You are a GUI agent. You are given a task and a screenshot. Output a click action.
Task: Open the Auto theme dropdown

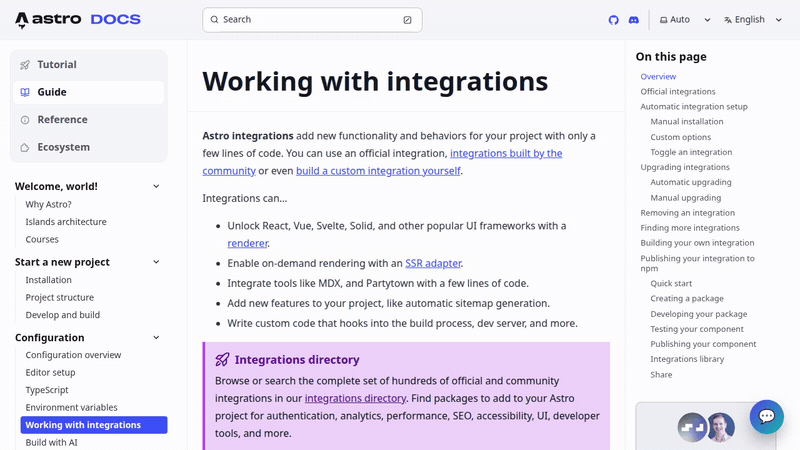[685, 20]
